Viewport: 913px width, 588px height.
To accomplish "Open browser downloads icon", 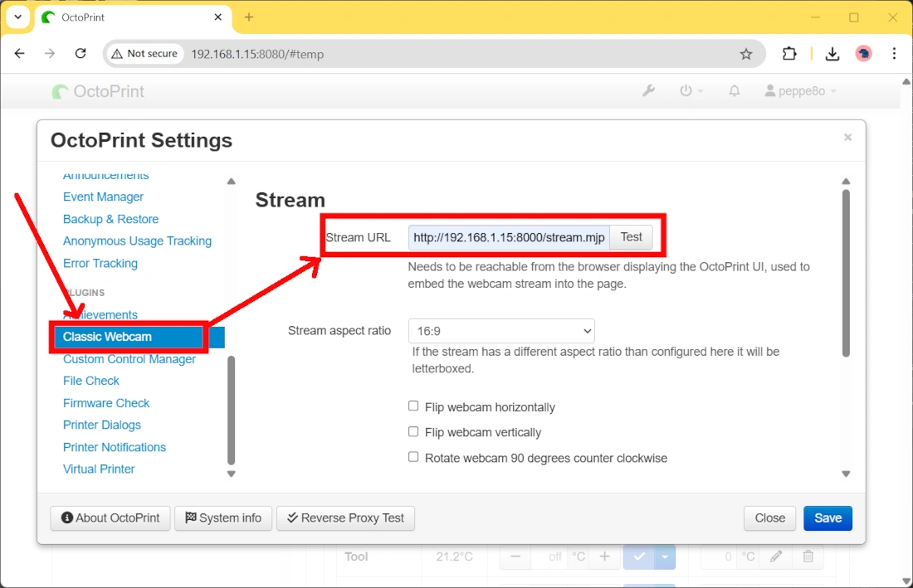I will click(832, 54).
